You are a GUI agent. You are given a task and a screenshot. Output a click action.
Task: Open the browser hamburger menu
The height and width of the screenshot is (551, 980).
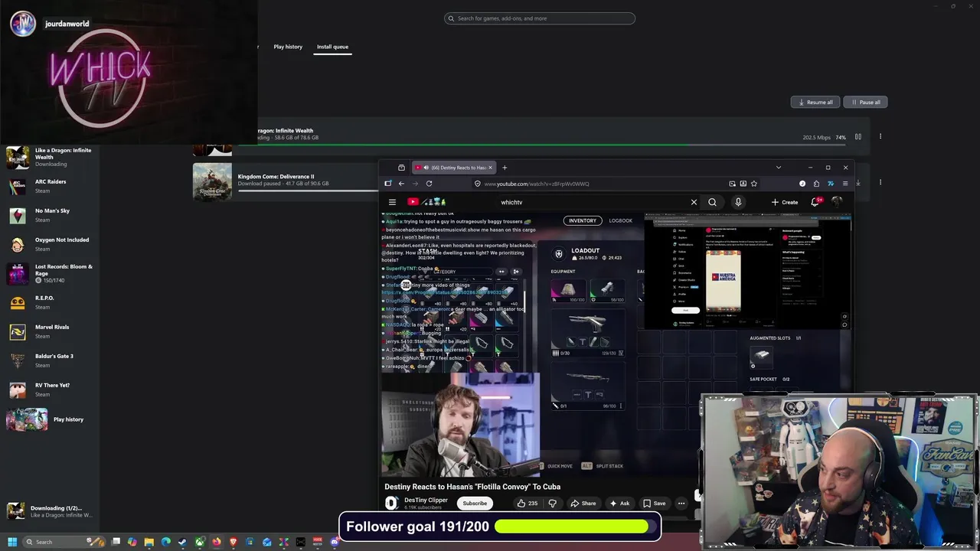pyautogui.click(x=845, y=184)
